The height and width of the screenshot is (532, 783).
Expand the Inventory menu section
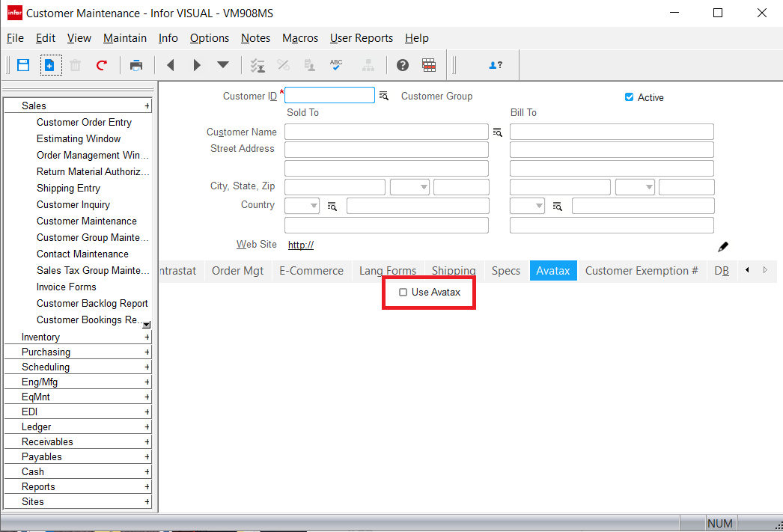point(147,337)
